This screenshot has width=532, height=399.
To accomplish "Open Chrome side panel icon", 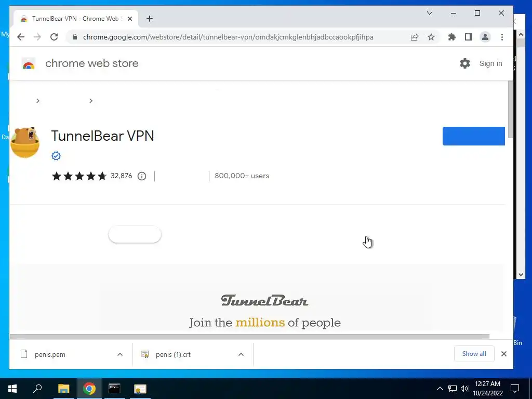I will click(469, 37).
